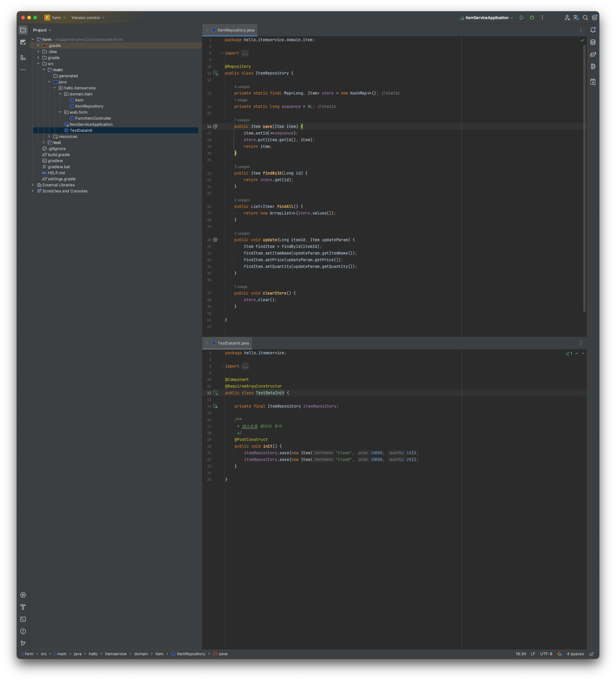Run ItemServiceApplication with the play icon
The image size is (616, 681).
[x=521, y=18]
